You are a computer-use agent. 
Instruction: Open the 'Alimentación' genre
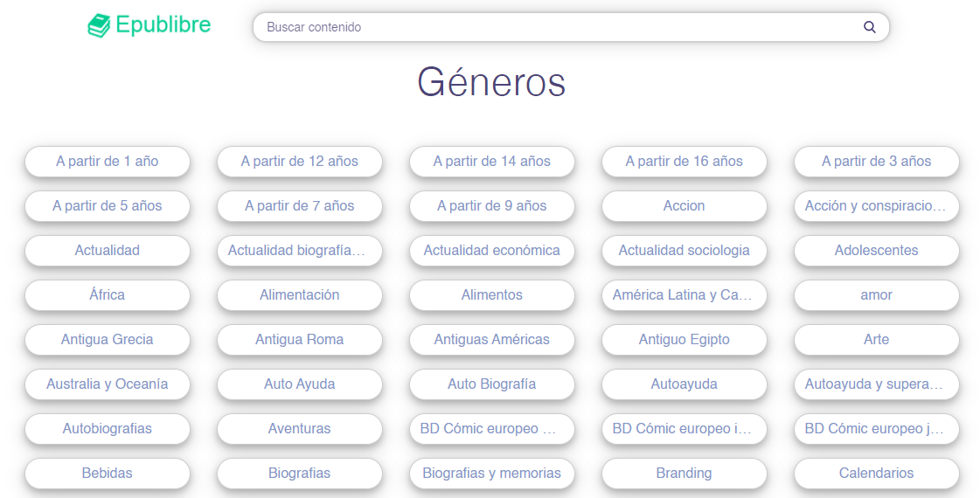(300, 295)
